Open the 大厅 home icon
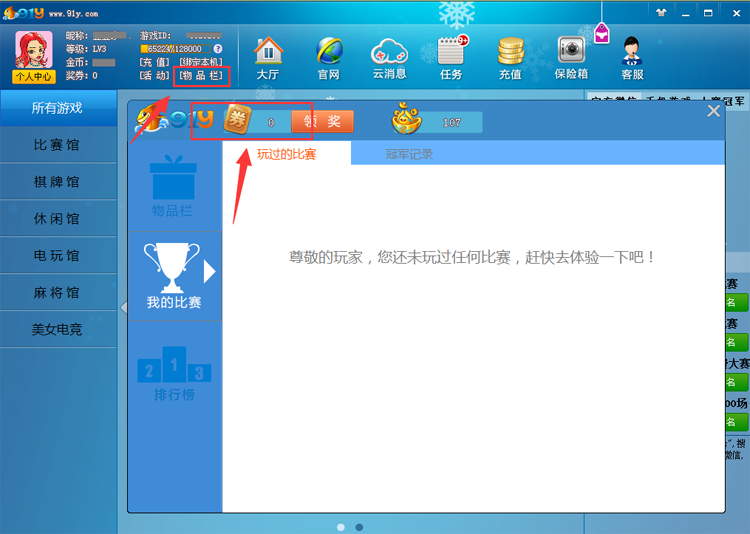The height and width of the screenshot is (534, 750). coord(268,58)
